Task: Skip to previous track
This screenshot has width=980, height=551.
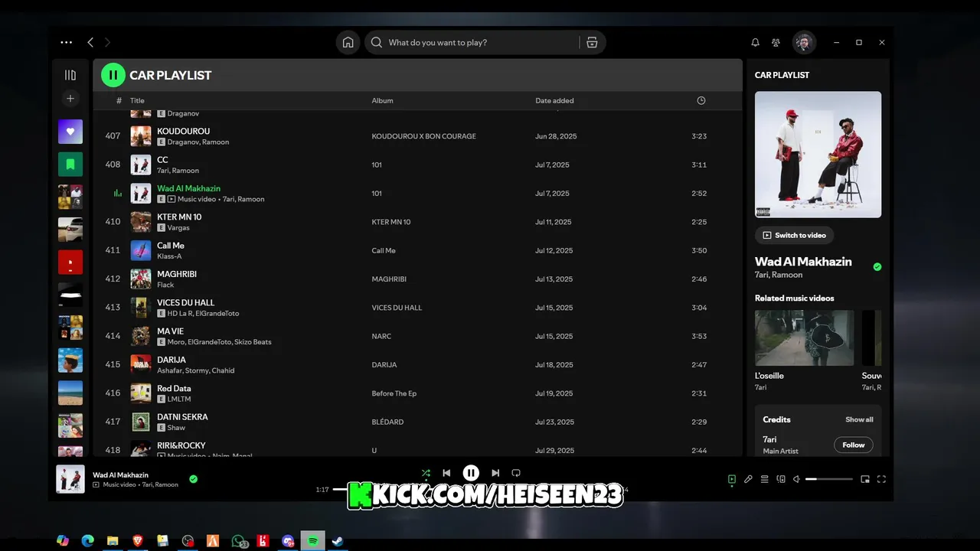Action: pos(446,473)
